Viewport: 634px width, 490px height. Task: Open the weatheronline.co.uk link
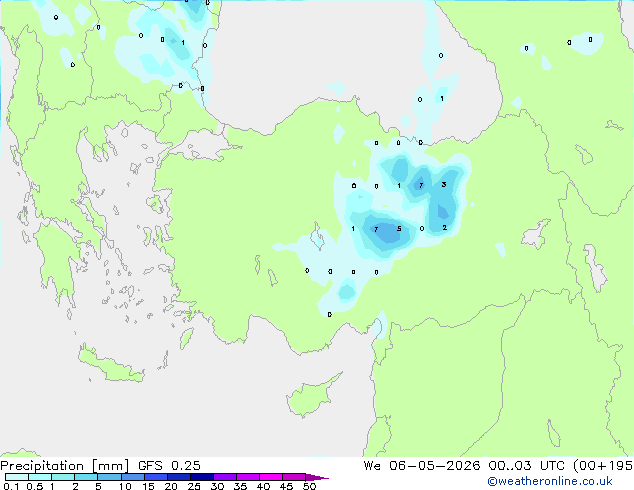click(x=550, y=481)
